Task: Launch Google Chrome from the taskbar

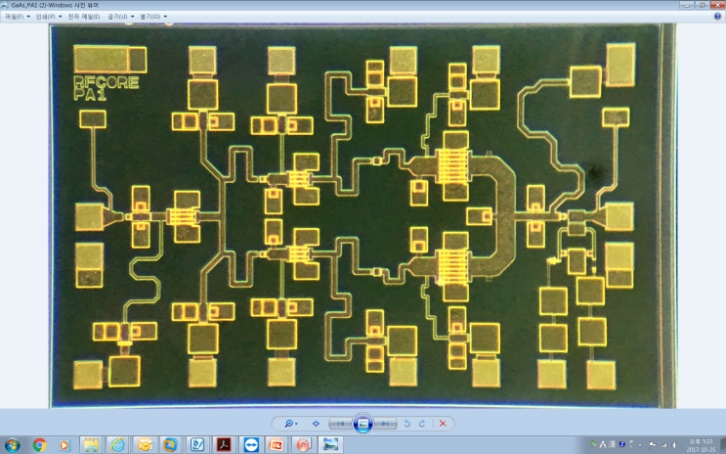Action: coord(39,445)
